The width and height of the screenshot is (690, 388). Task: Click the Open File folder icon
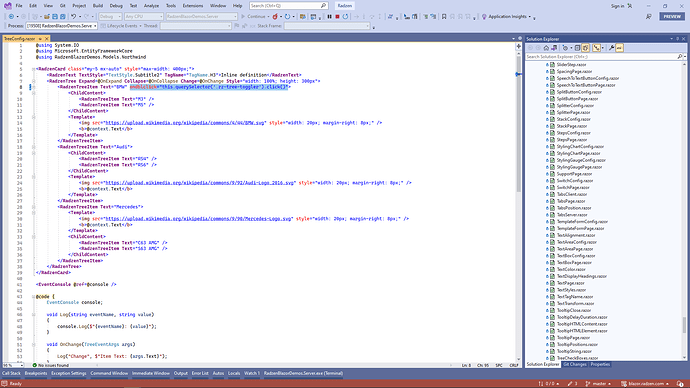[x=47, y=16]
